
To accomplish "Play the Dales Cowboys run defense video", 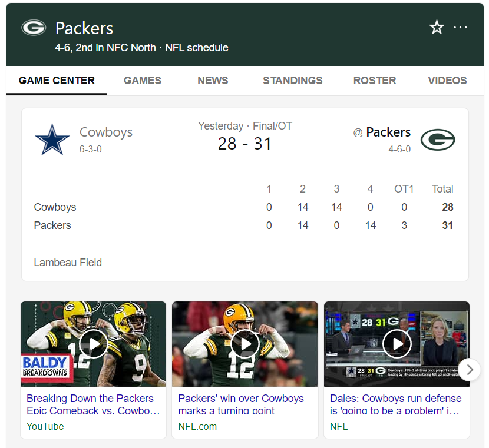I will coord(397,344).
